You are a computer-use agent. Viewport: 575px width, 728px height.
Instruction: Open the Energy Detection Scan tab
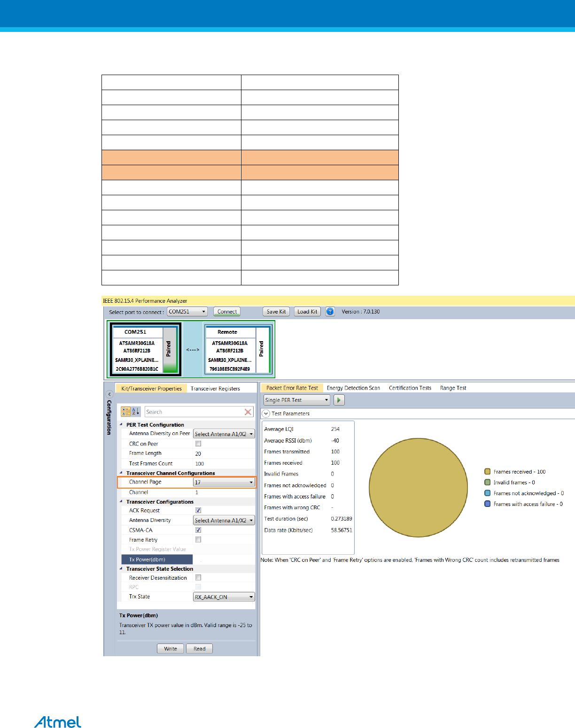click(353, 388)
